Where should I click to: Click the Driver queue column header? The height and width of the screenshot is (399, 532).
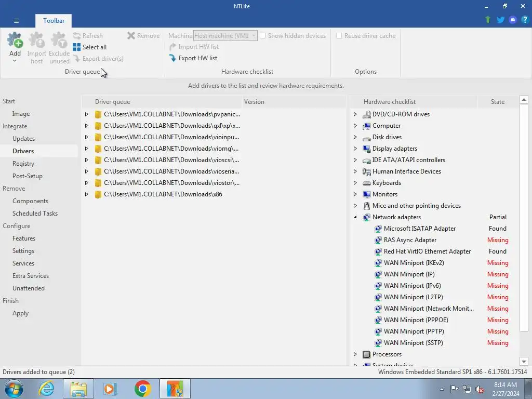(x=162, y=102)
